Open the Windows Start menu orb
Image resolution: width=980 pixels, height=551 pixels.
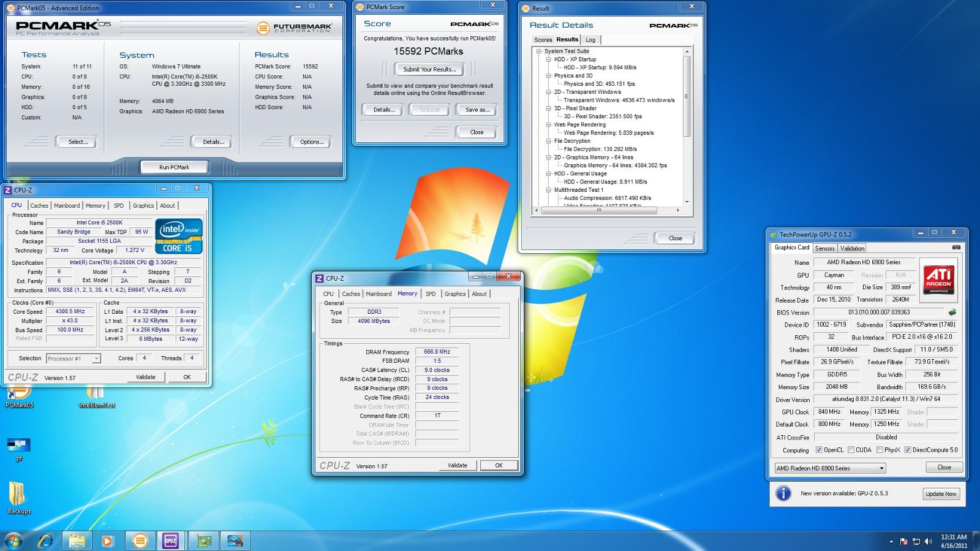pyautogui.click(x=13, y=541)
